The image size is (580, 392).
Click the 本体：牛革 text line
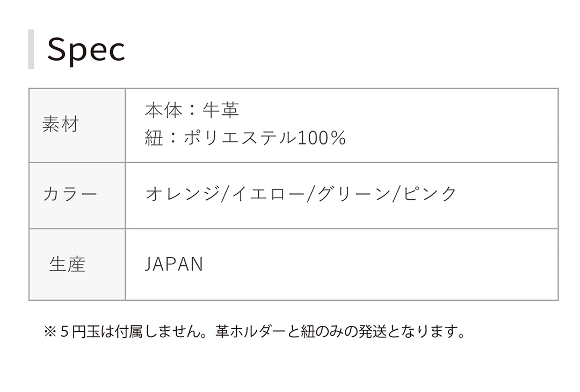tap(192, 111)
